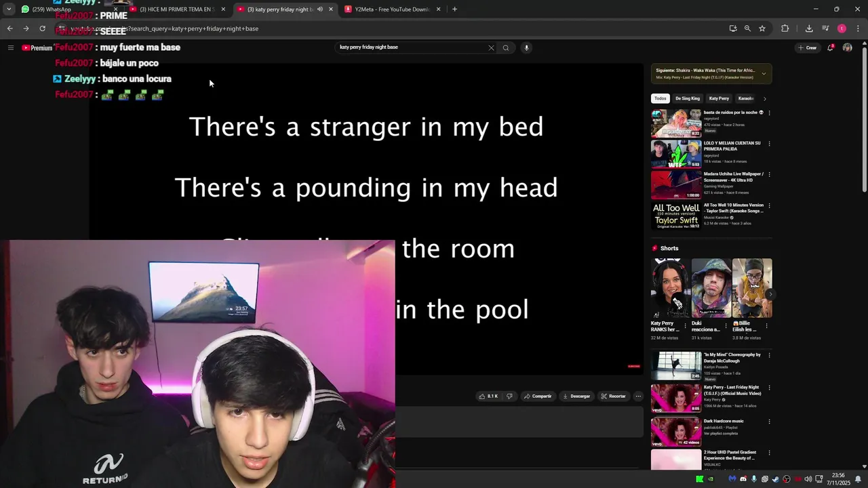Clear the YouTube search box text
Screen dimensions: 868x488
[x=491, y=47]
